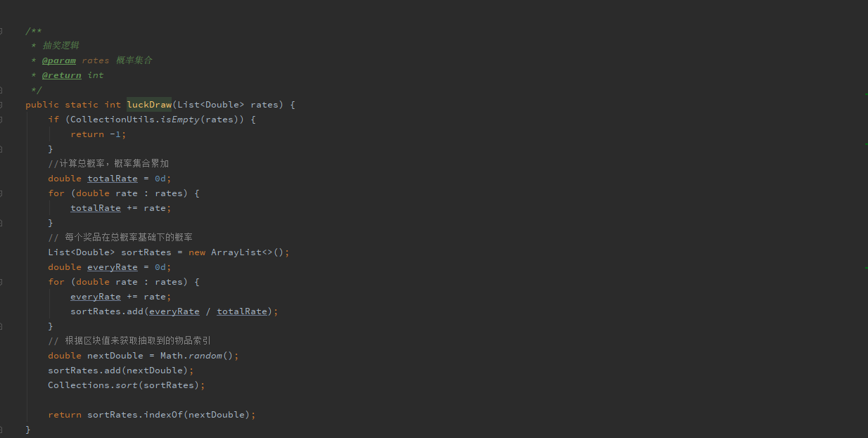This screenshot has width=868, height=438.
Task: Click the fold-end marker at the if block's closing brace
Action: tap(1, 149)
